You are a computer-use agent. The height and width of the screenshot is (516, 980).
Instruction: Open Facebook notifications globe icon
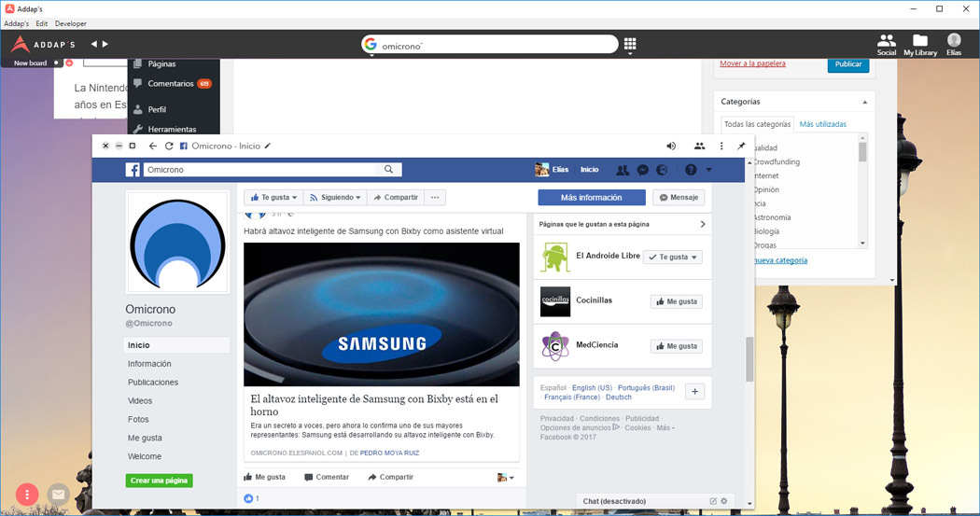(662, 169)
